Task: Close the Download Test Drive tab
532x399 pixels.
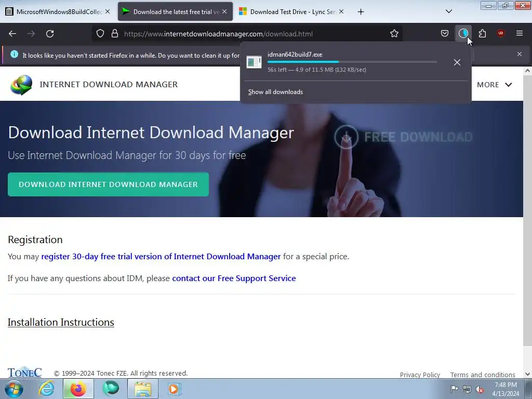Action: [341, 11]
